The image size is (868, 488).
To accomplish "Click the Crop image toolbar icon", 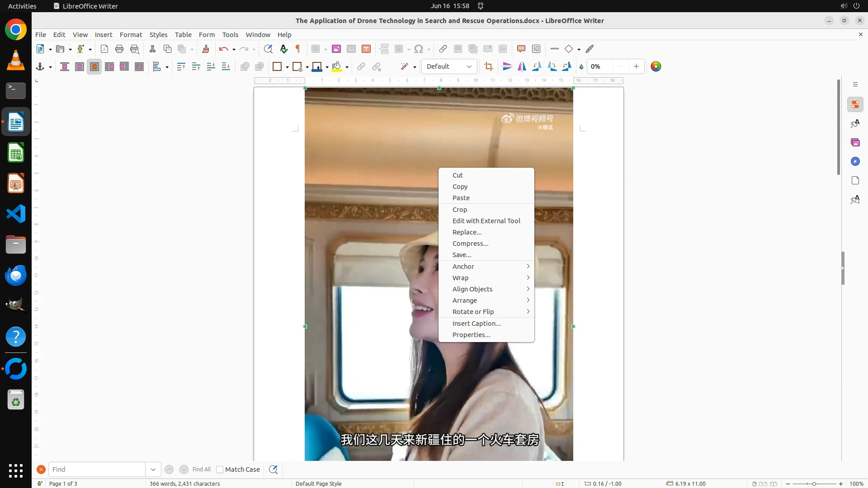I will 488,67.
